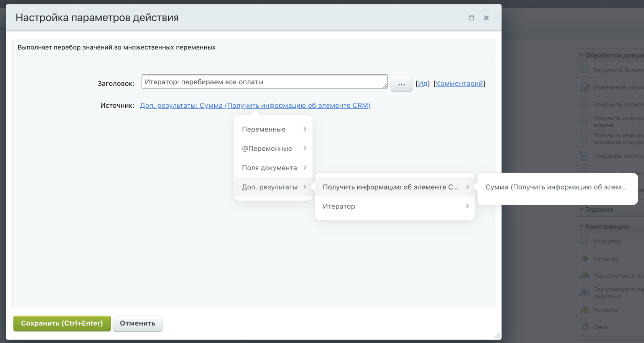Click the resize grip at dialog corner

click(x=497, y=335)
